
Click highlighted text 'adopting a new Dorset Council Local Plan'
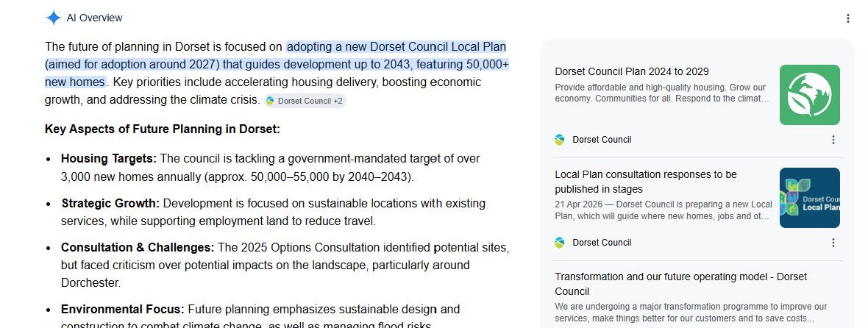[396, 46]
